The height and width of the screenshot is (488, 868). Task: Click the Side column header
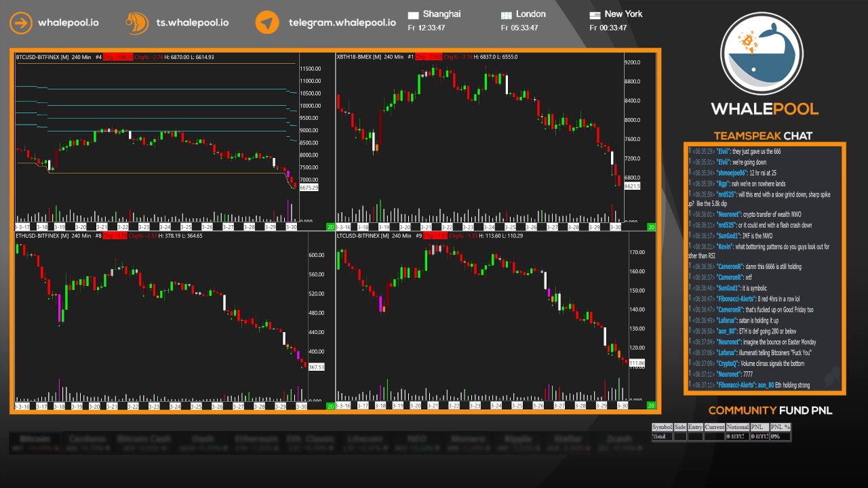pos(680,428)
